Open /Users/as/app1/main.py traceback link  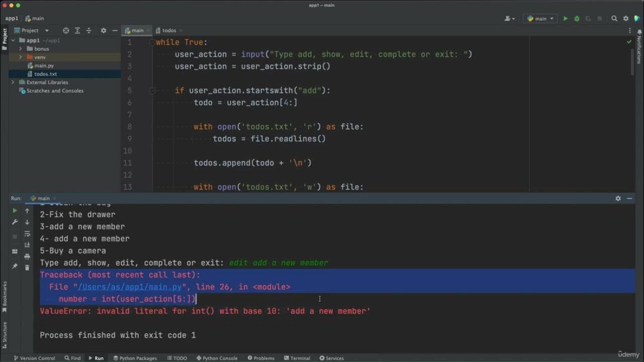click(x=129, y=287)
